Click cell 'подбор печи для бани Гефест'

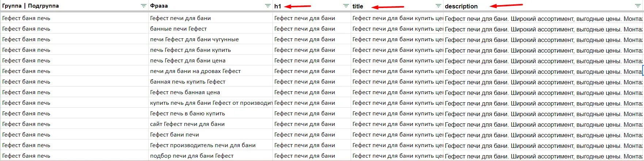click(192, 156)
